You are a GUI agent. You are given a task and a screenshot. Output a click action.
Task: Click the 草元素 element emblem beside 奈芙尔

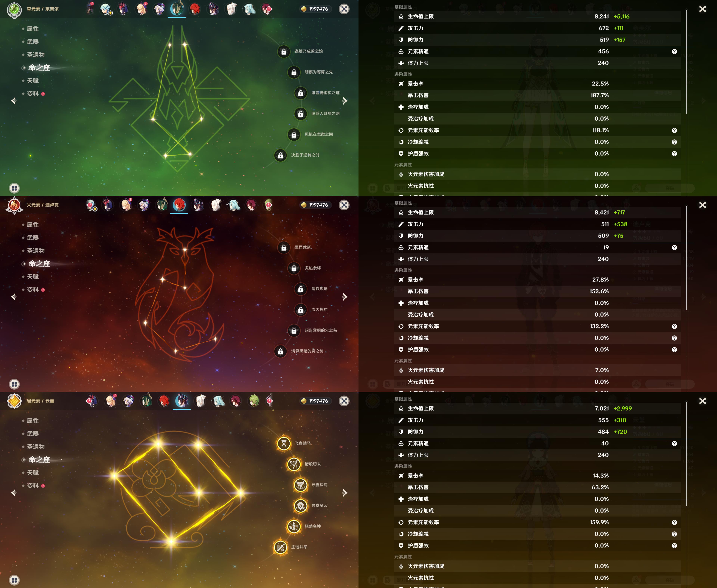click(14, 10)
